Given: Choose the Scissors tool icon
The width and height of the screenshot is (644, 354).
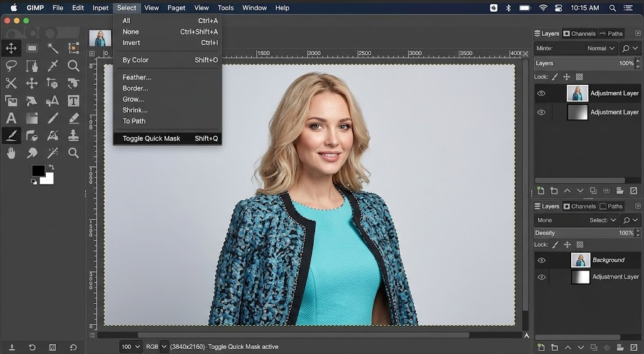Looking at the screenshot, I should (x=11, y=83).
